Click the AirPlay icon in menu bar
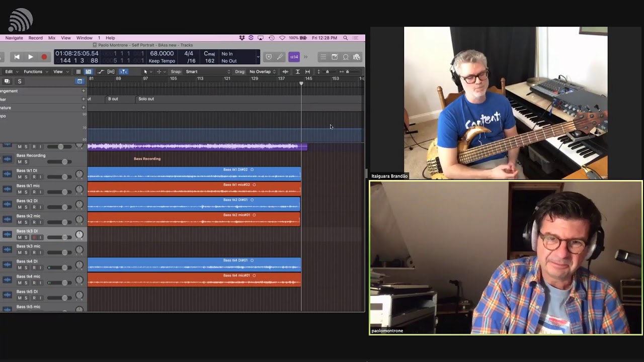 (261, 38)
